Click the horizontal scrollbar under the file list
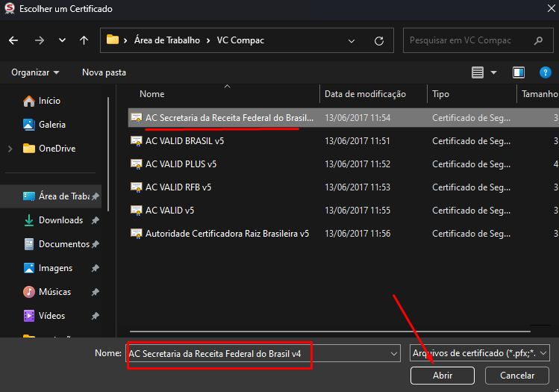 pyautogui.click(x=328, y=329)
